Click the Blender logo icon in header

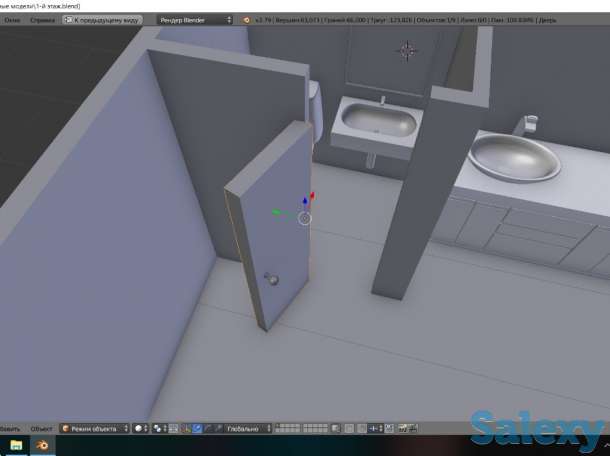pyautogui.click(x=243, y=19)
